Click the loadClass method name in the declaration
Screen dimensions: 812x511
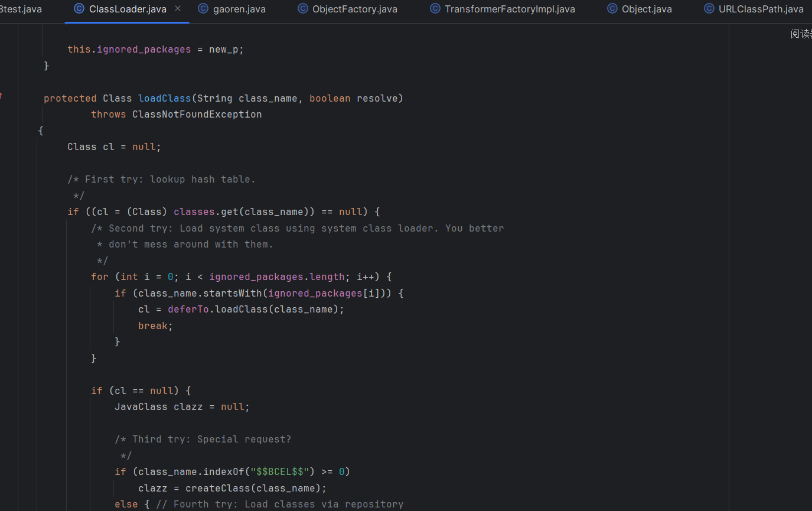click(x=165, y=98)
